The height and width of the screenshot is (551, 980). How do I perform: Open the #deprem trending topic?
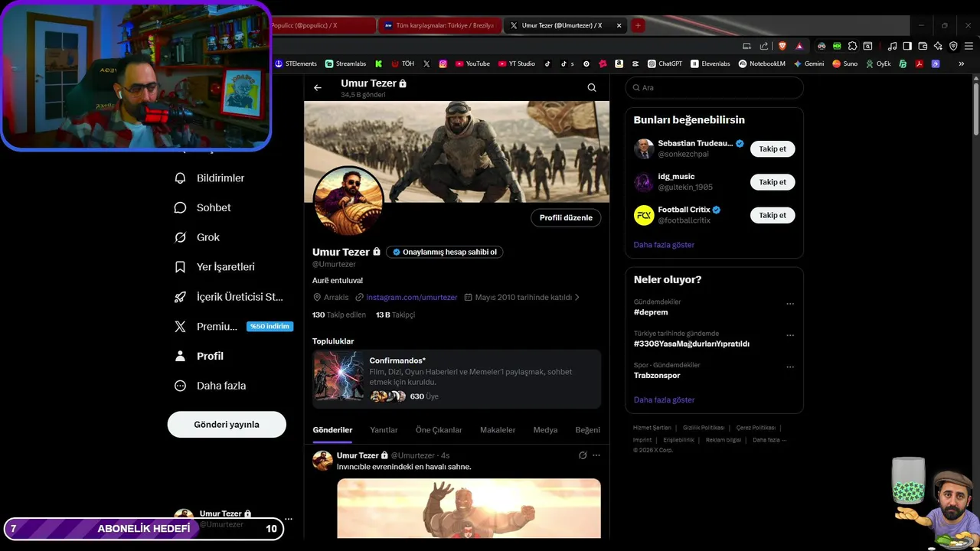click(651, 312)
